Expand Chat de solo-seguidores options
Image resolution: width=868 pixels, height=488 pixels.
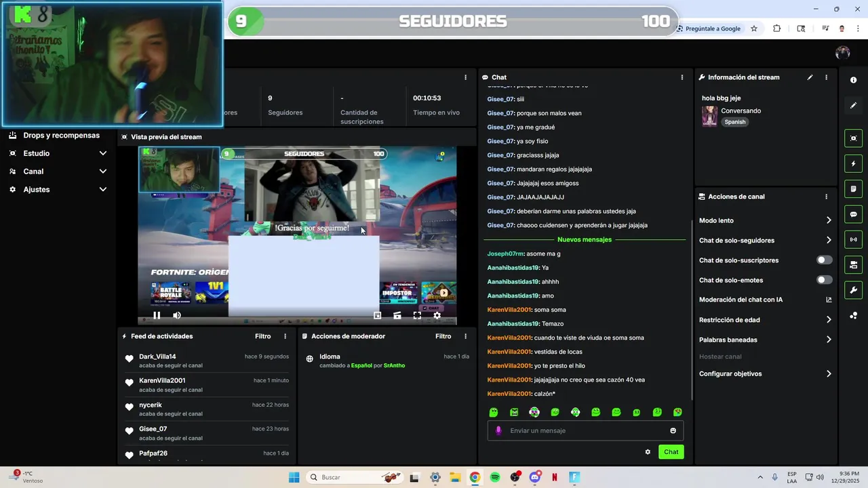click(829, 240)
